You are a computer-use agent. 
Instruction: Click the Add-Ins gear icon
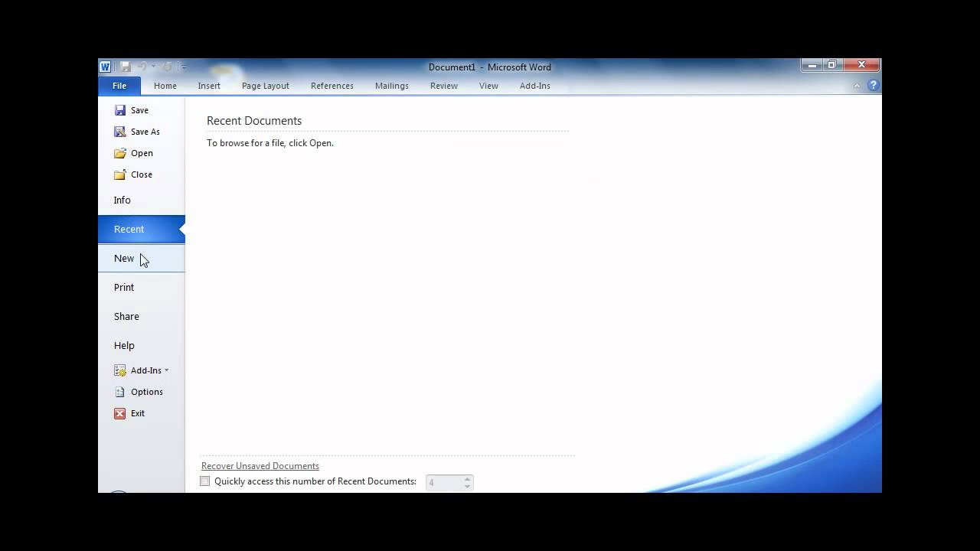click(x=120, y=370)
